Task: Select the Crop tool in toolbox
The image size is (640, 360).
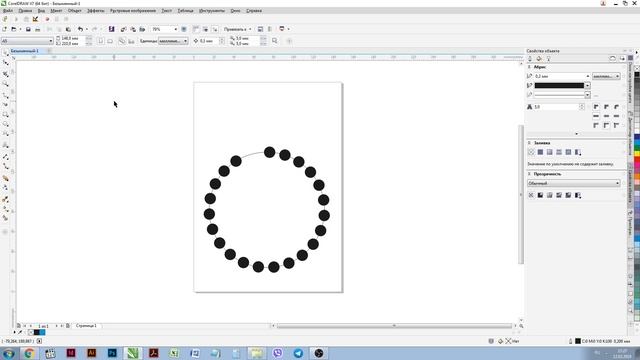Action: click(x=6, y=73)
